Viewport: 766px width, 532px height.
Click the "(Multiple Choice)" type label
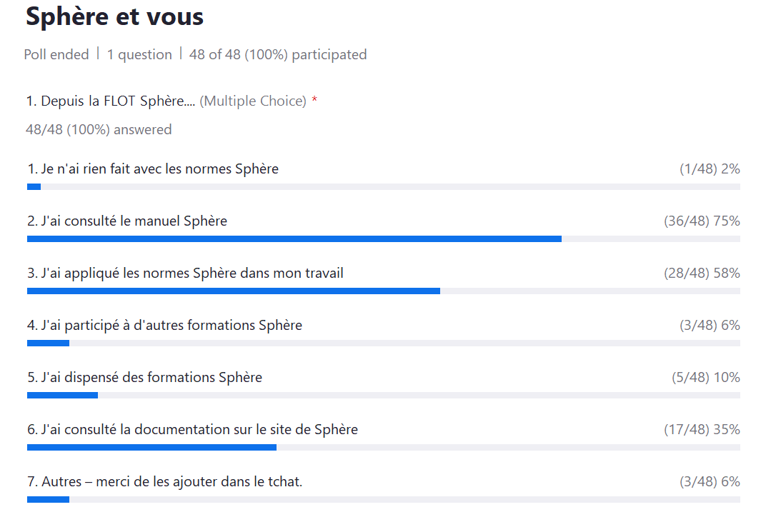(253, 101)
